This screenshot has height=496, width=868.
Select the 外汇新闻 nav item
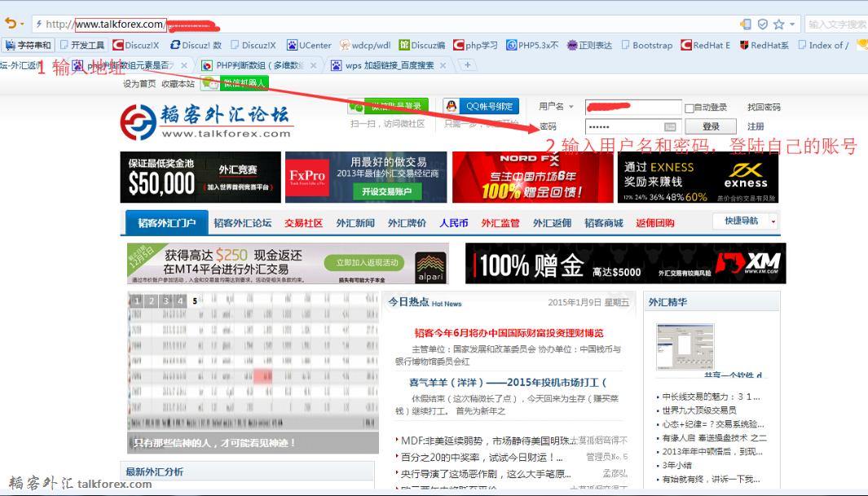click(355, 223)
